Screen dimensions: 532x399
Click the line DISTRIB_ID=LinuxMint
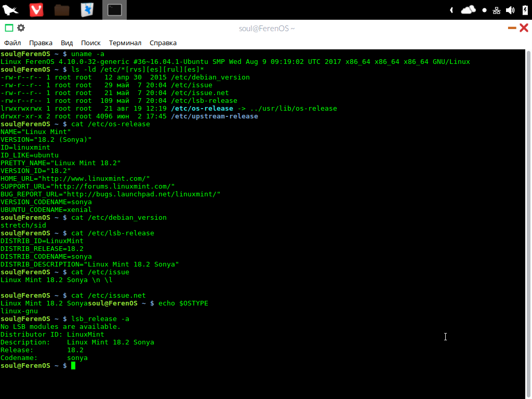(42, 241)
